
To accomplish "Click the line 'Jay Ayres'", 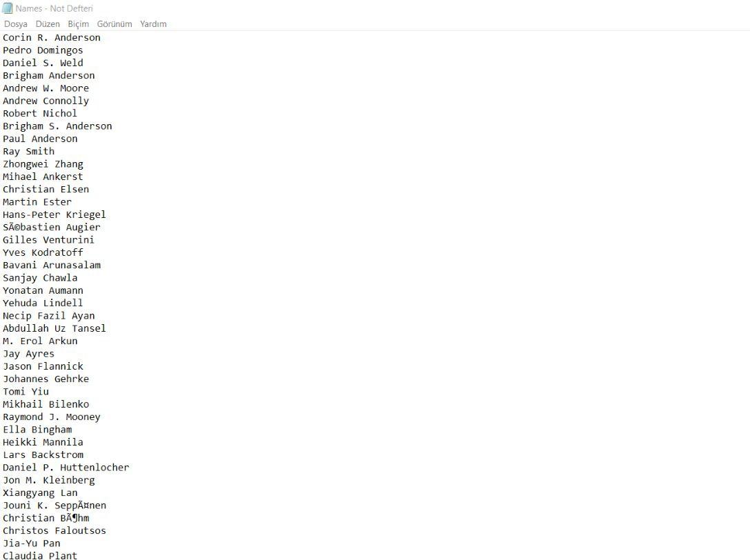I will click(29, 354).
